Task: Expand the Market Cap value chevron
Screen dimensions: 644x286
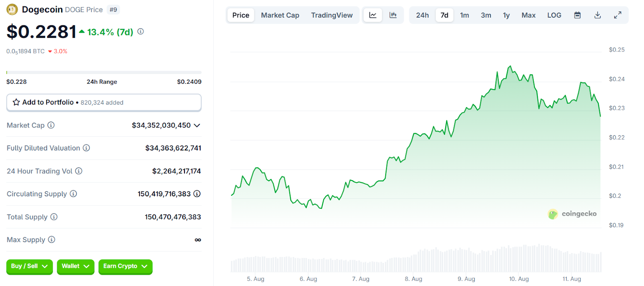Action: (197, 126)
